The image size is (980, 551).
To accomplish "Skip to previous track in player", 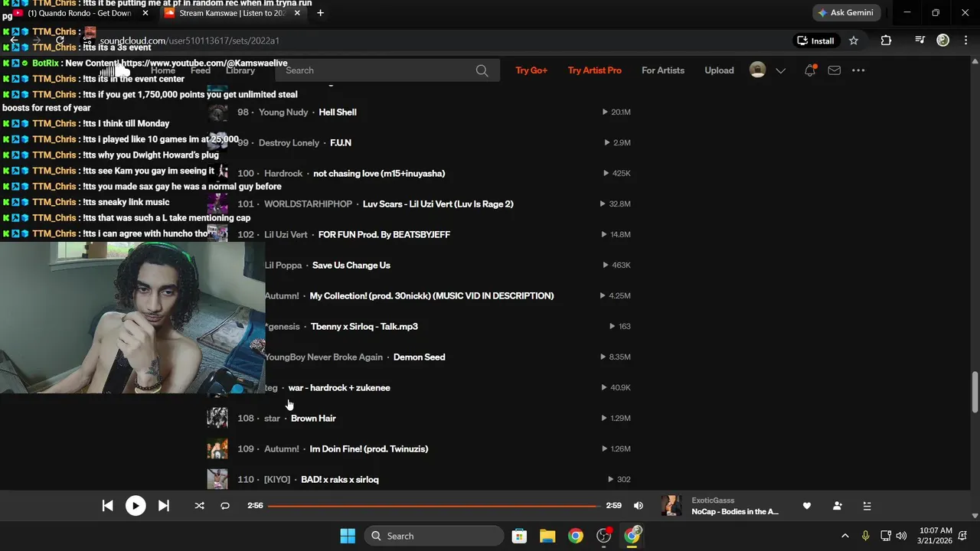I will pos(107,506).
